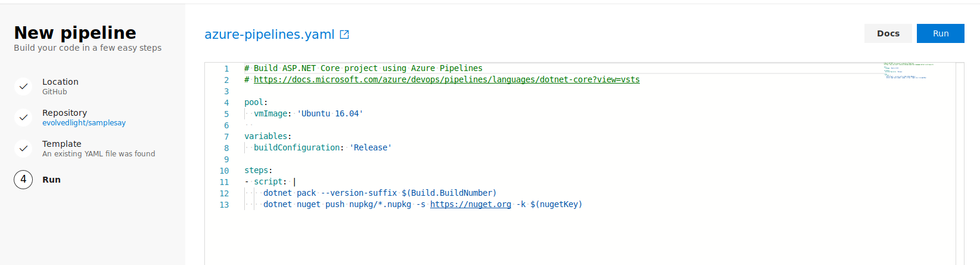Click the Repository step checkmark icon
This screenshot has height=265, width=980.
click(23, 118)
